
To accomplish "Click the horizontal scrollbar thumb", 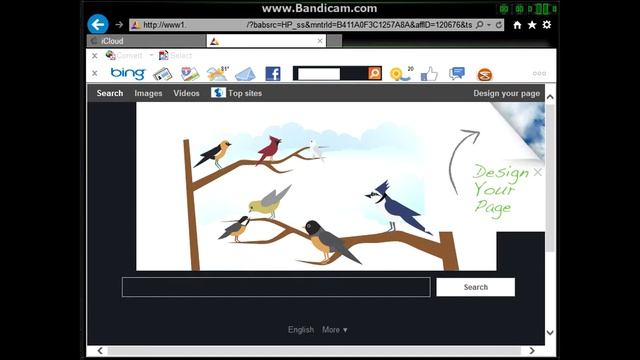I will point(314,351).
